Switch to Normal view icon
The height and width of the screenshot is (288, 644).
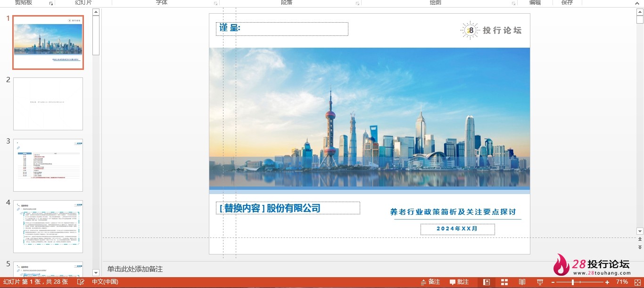[487, 282]
